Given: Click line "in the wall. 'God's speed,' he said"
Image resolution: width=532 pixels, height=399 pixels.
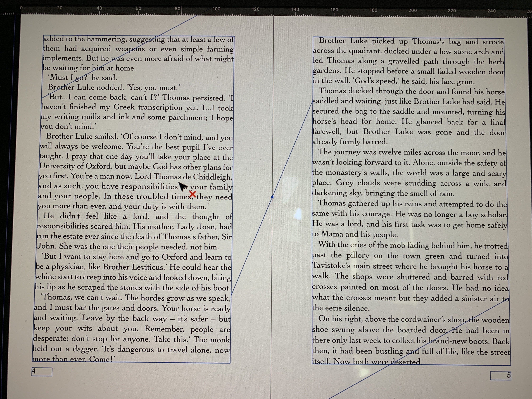Looking at the screenshot, I should click(394, 81).
